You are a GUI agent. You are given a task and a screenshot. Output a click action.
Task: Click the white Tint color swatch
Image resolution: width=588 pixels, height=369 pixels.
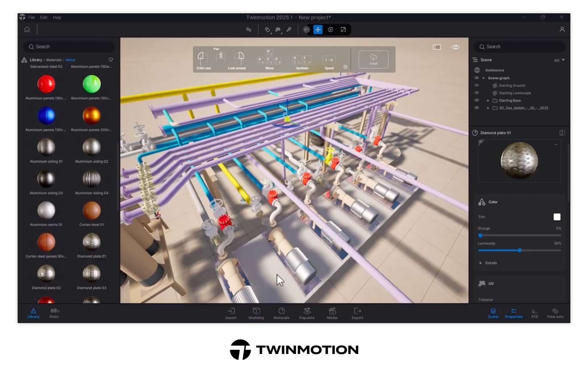pos(557,217)
